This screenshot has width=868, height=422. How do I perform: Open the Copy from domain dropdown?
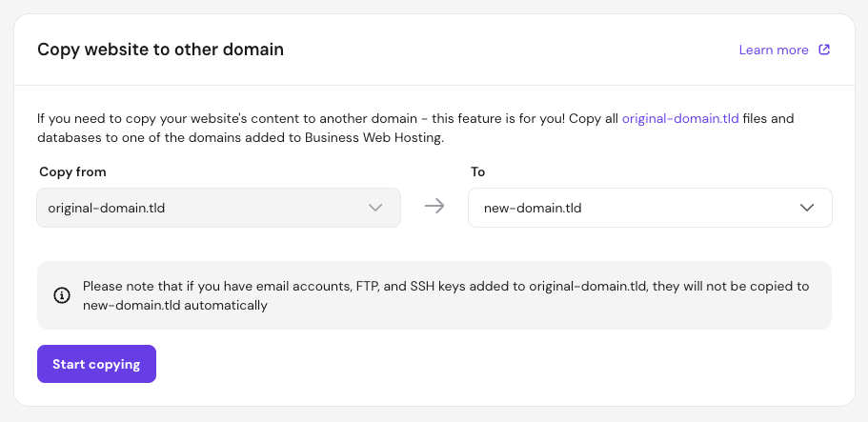click(218, 208)
